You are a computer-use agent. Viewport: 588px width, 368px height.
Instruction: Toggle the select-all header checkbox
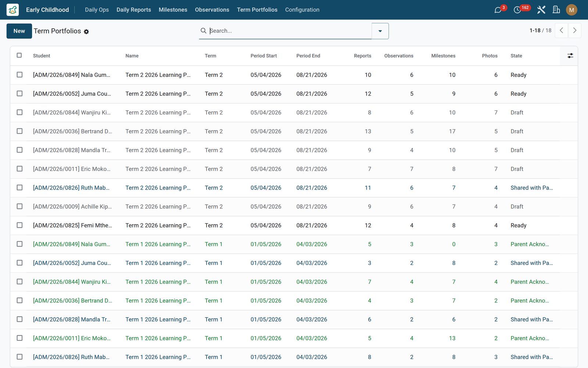(19, 55)
